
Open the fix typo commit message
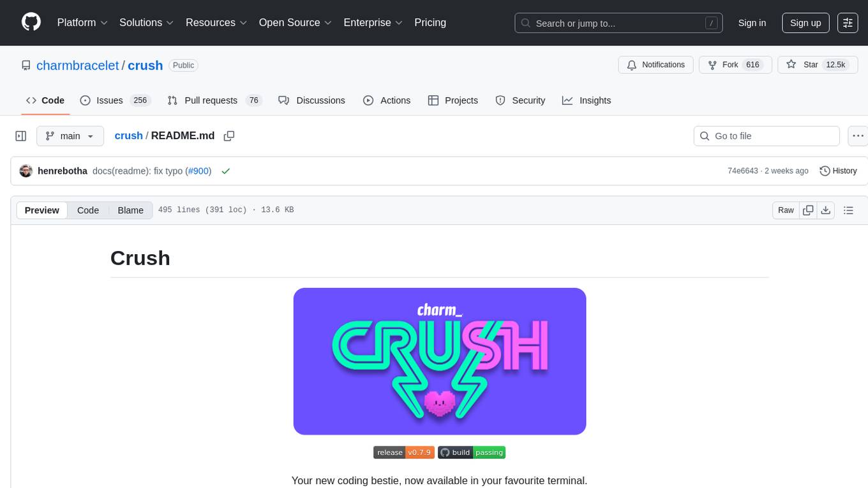click(x=137, y=171)
